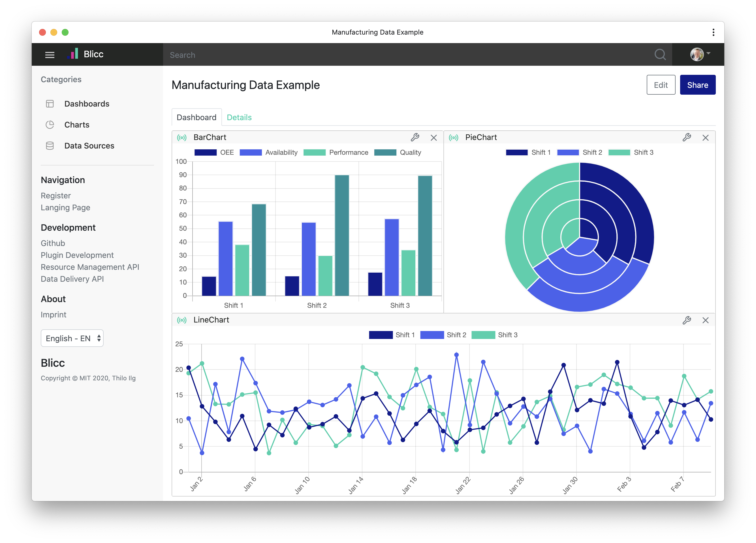Image resolution: width=756 pixels, height=543 pixels.
Task: Click the PieChart live signal icon
Action: coord(453,138)
